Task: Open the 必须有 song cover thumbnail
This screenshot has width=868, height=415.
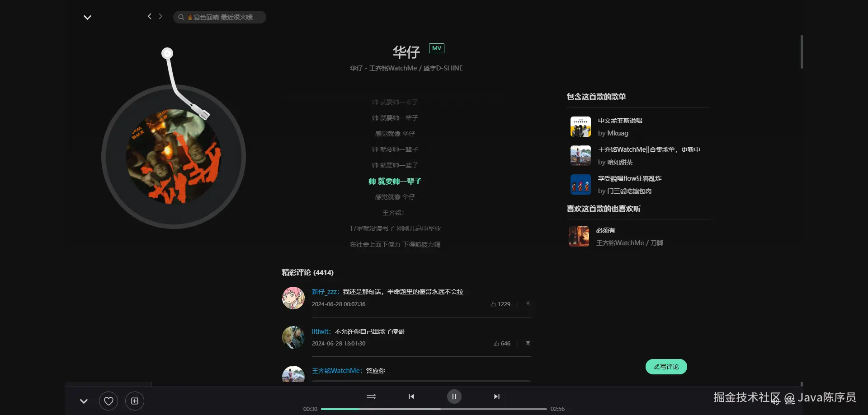Action: (x=579, y=236)
